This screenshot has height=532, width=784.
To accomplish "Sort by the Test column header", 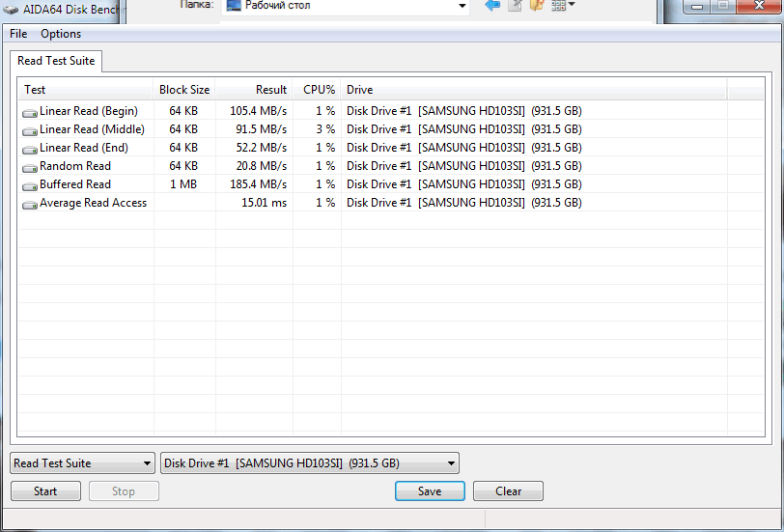I will [86, 90].
